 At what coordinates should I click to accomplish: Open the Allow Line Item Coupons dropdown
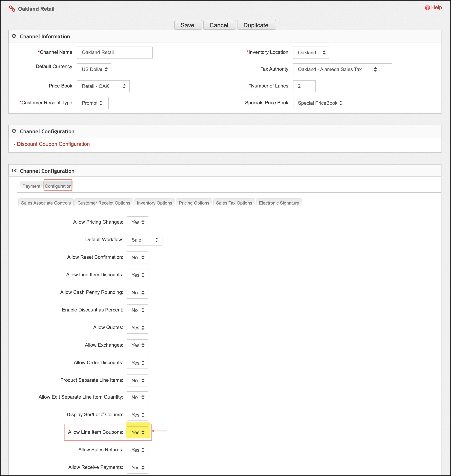(138, 432)
